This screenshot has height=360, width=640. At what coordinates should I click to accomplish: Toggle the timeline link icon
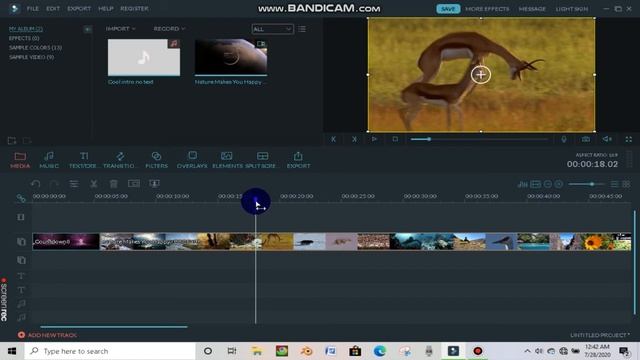(21, 198)
